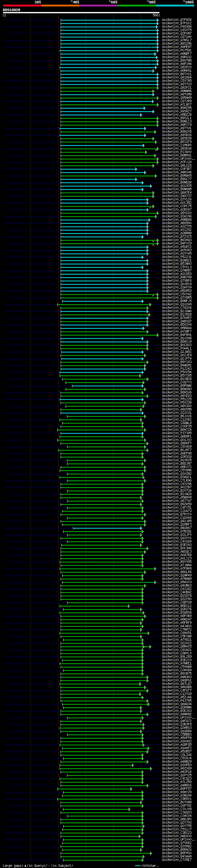Click the green ~80% identity legend segment
Screen dimensions: 197x868
click(137, 6)
